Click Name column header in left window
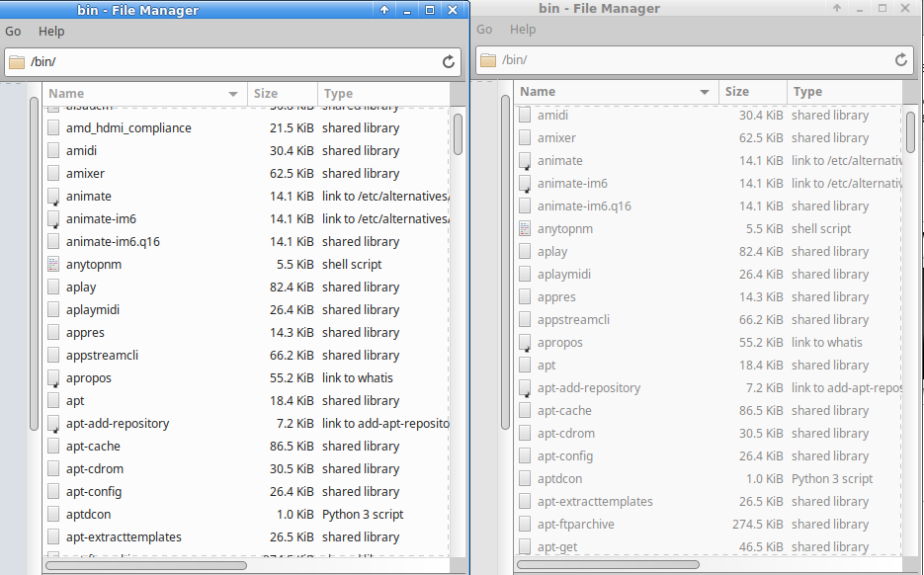The height and width of the screenshot is (575, 924). pyautogui.click(x=145, y=94)
